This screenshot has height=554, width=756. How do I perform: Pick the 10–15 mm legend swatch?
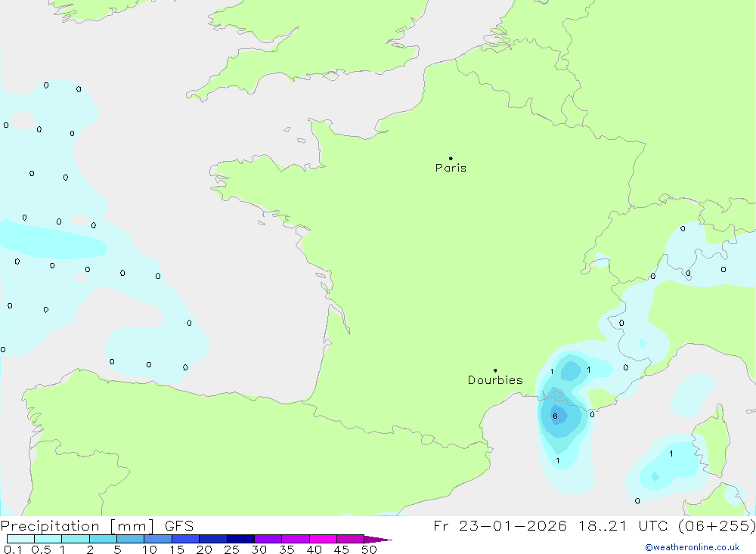[x=158, y=539]
